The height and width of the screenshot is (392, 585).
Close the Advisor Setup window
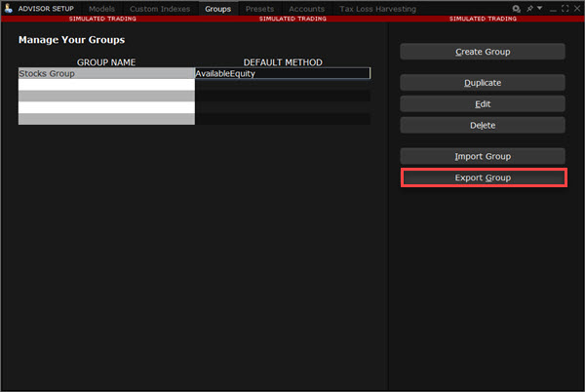tap(577, 8)
